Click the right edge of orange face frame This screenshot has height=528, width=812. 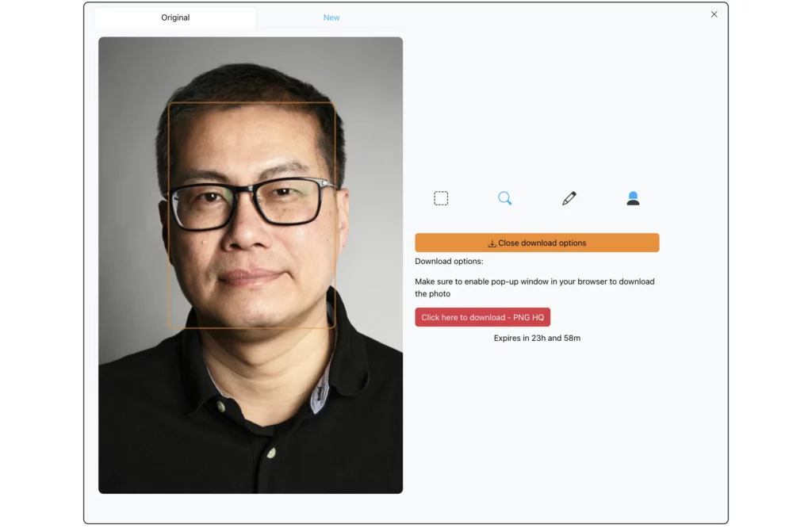[335, 214]
